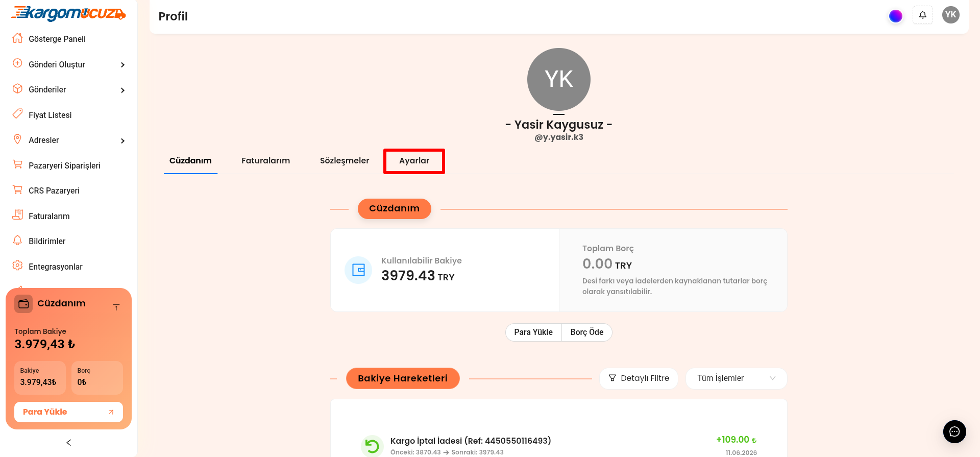Image resolution: width=980 pixels, height=457 pixels.
Task: Click Para Yükle in the sidebar wallet
Action: coord(68,412)
